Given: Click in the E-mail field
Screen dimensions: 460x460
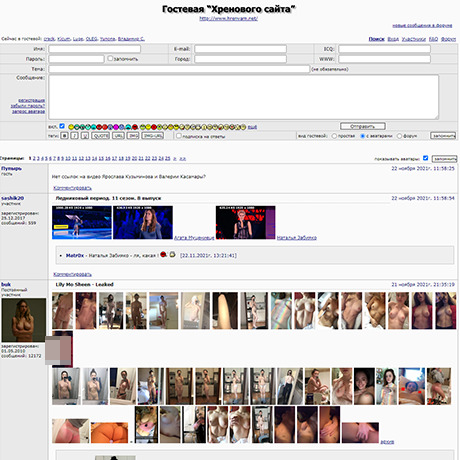Looking at the screenshot, I should point(240,49).
